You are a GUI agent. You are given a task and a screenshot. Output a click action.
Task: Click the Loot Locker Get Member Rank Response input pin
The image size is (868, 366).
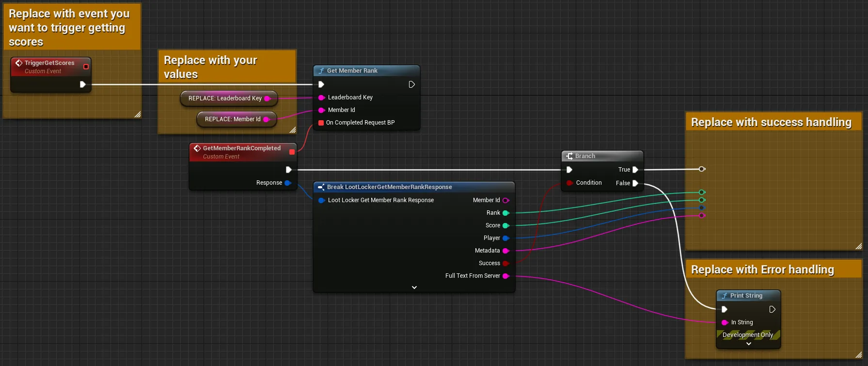click(321, 200)
